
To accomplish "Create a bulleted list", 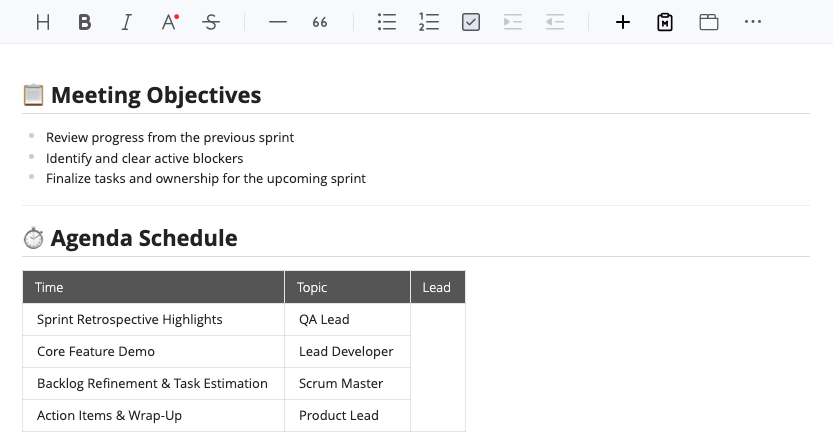I will tap(387, 22).
